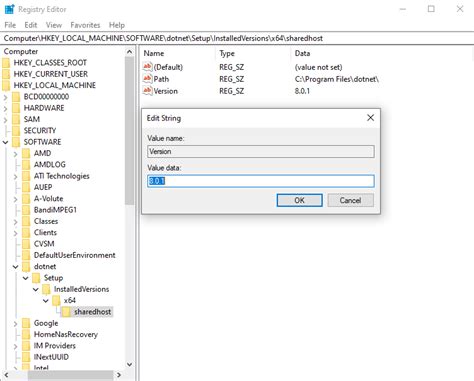Collapse the Setup key
Image resolution: width=474 pixels, height=381 pixels.
click(x=26, y=278)
